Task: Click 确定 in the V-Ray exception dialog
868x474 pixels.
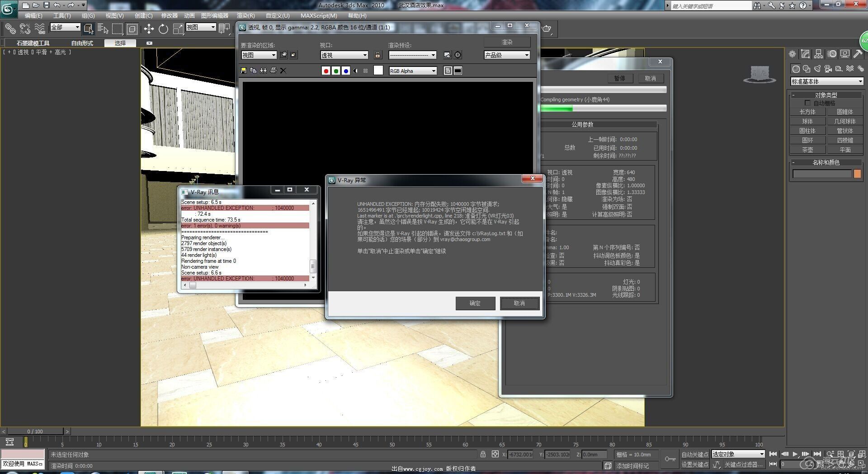Action: point(475,303)
